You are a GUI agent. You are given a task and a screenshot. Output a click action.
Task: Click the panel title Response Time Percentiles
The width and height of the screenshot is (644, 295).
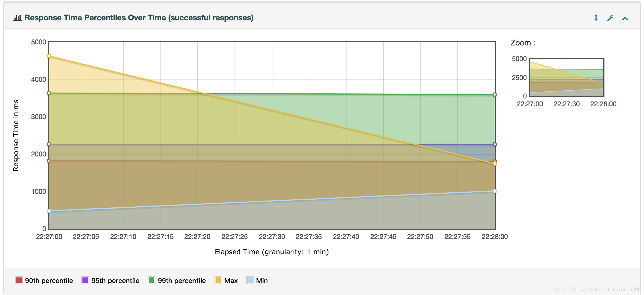139,18
